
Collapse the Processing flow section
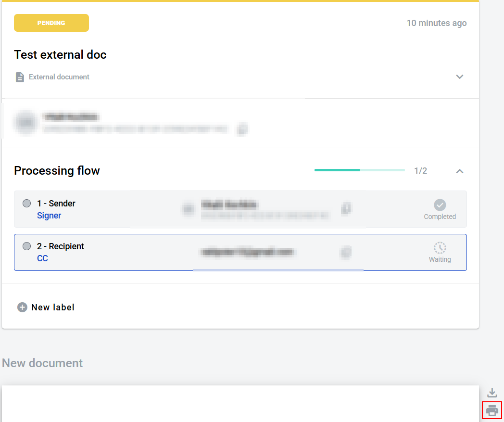pos(460,171)
